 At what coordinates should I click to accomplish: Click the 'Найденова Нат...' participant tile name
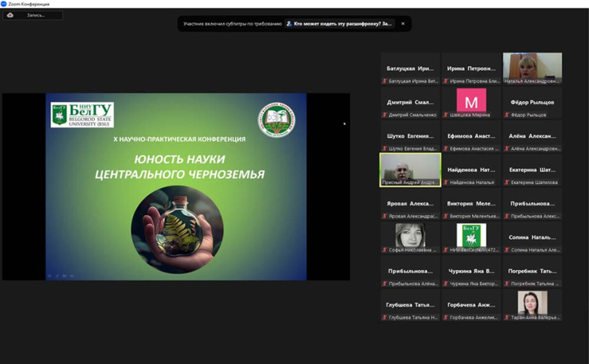coord(471,170)
